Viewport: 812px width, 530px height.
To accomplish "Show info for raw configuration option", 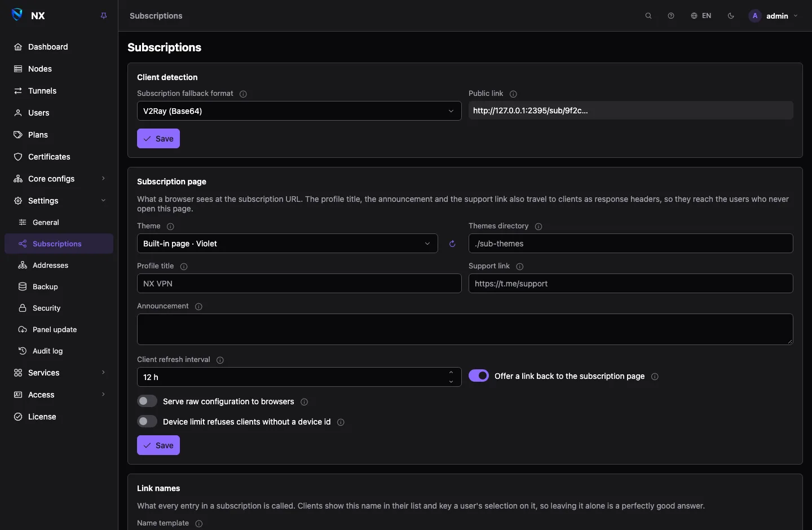I will (x=304, y=402).
